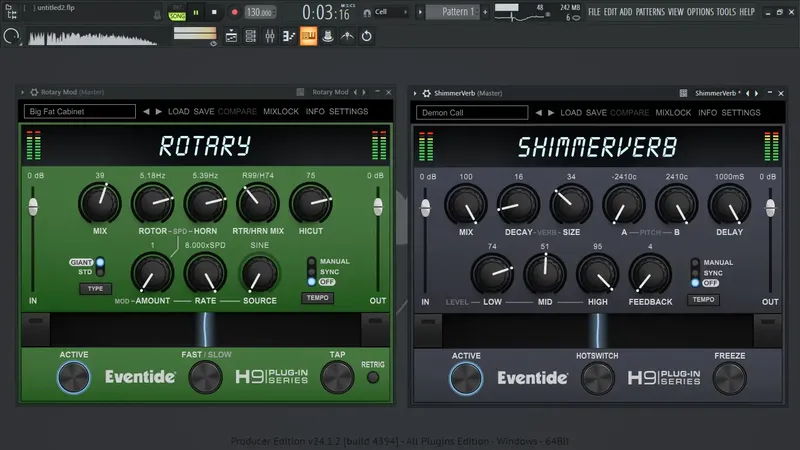Open the VIEW menu
This screenshot has height=450, width=800.
676,11
